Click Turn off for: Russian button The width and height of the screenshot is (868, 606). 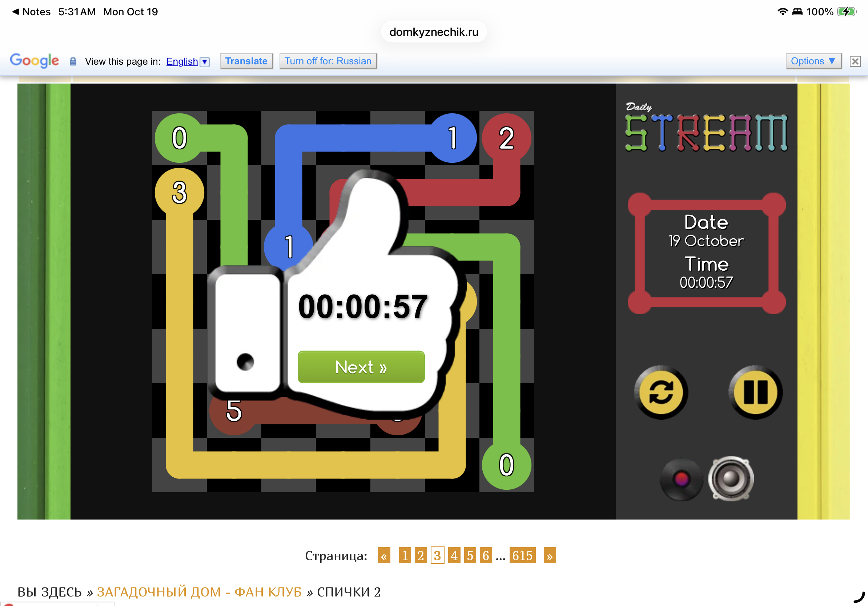click(328, 61)
